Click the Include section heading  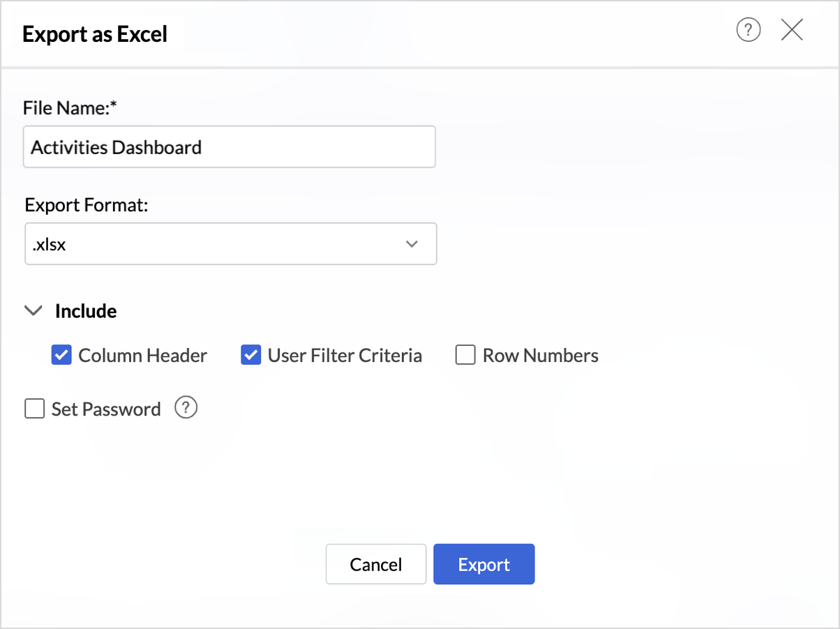click(x=86, y=311)
